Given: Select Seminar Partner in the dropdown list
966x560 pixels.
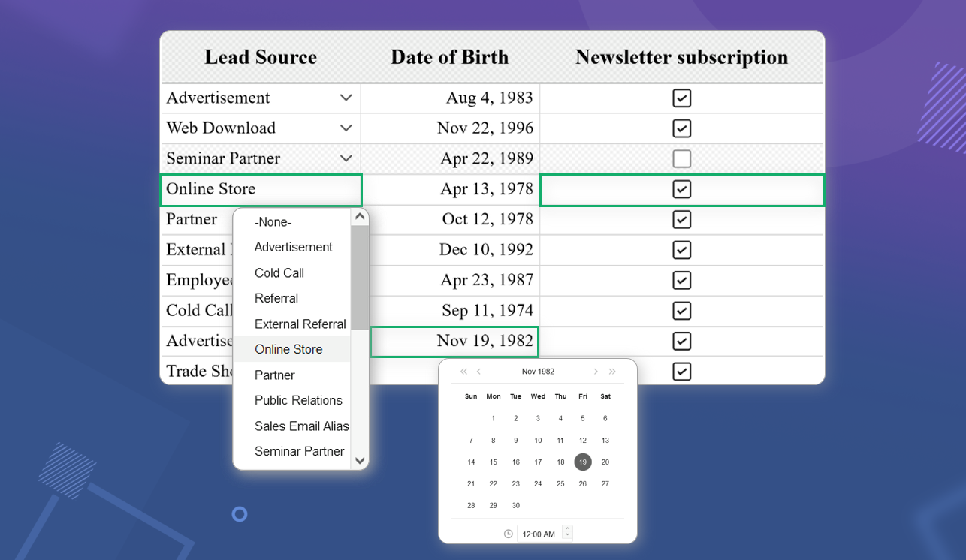Looking at the screenshot, I should [x=291, y=451].
